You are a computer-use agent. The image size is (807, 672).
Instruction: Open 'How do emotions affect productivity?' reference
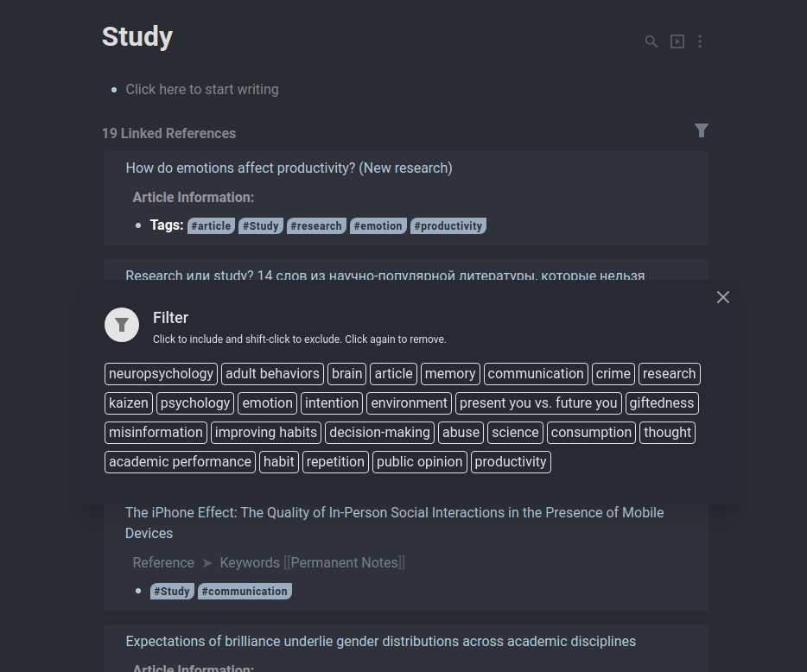(289, 168)
